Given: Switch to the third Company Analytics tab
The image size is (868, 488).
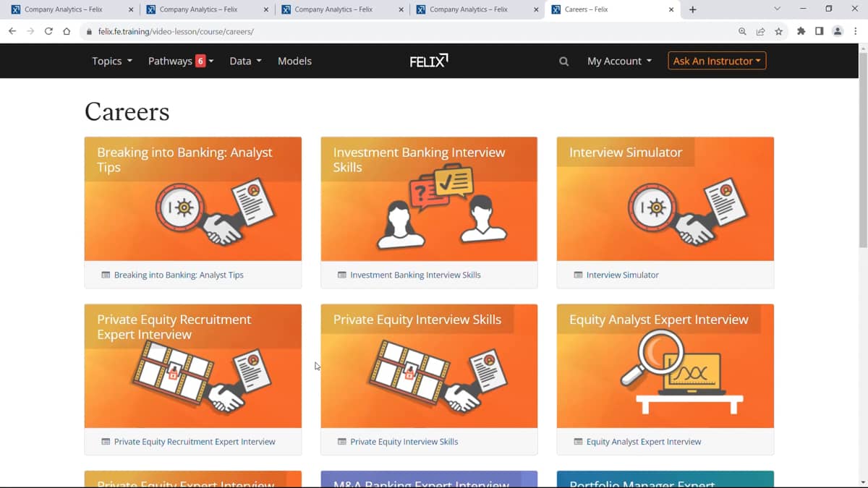Looking at the screenshot, I should click(x=343, y=9).
